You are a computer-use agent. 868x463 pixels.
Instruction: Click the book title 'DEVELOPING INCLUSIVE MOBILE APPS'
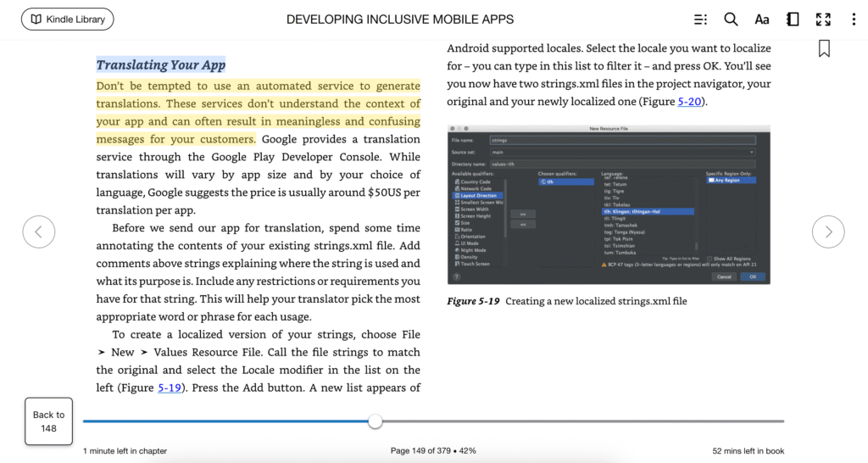400,20
